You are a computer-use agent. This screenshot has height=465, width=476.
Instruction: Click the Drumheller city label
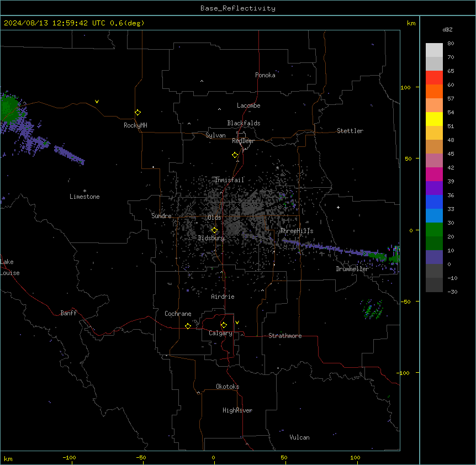click(x=352, y=269)
